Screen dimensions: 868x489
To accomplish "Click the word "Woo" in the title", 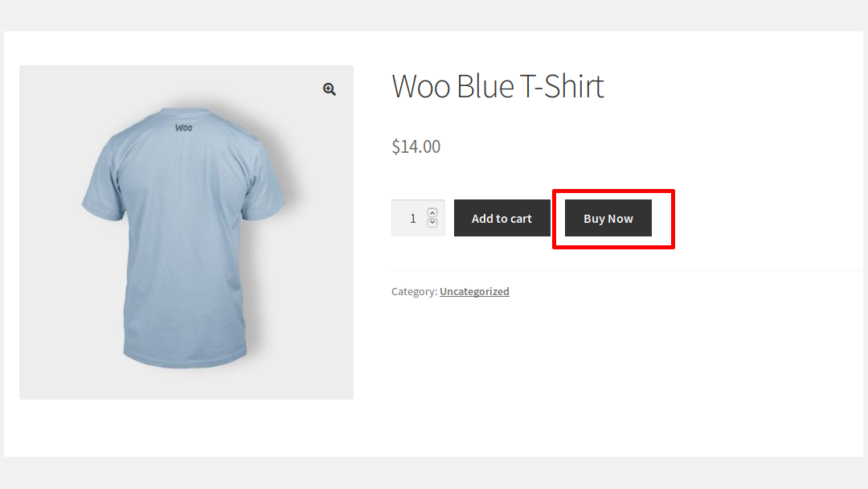I will [x=420, y=86].
